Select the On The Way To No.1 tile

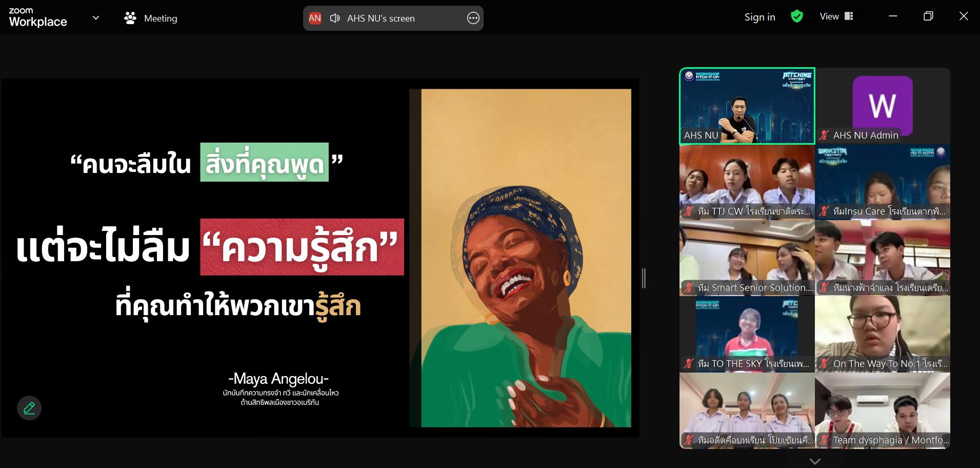883,334
